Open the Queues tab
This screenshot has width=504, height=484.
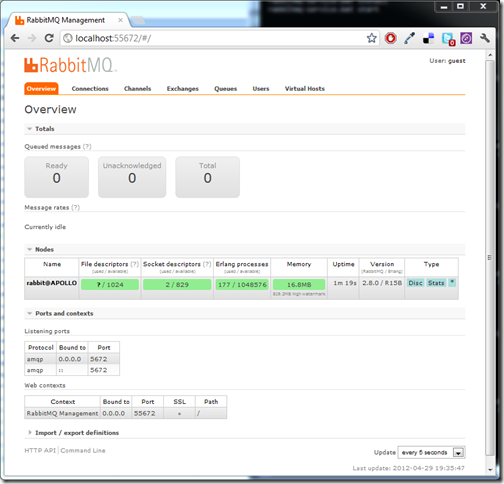point(226,89)
